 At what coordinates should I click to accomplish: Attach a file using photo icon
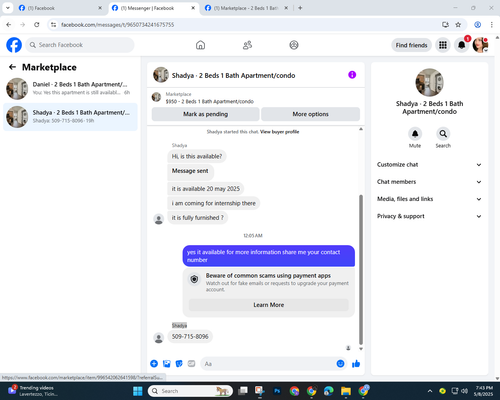point(167,364)
